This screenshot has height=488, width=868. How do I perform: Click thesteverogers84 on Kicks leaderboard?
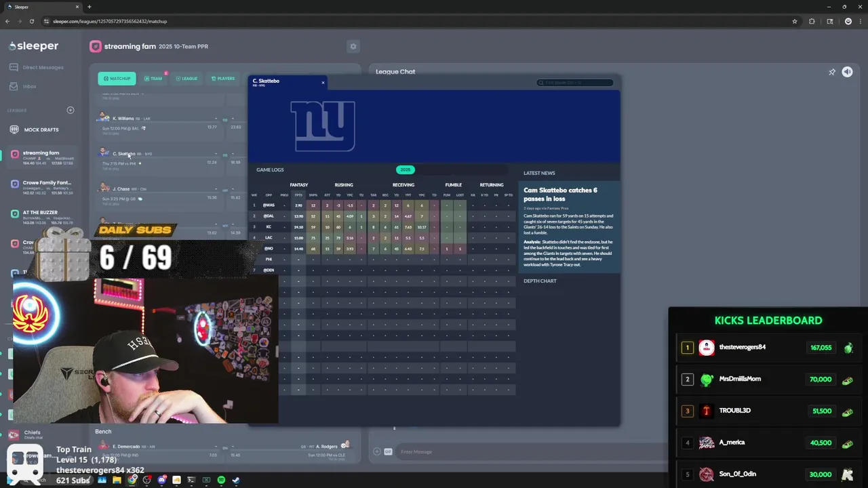point(768,348)
